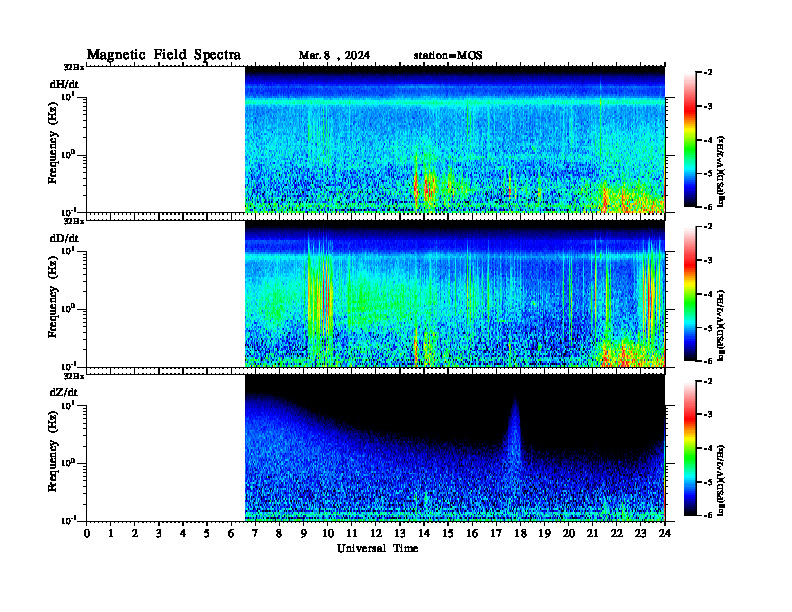792x612 pixels.
Task: Click the "dH/dt" panel label
Action: 64,84
